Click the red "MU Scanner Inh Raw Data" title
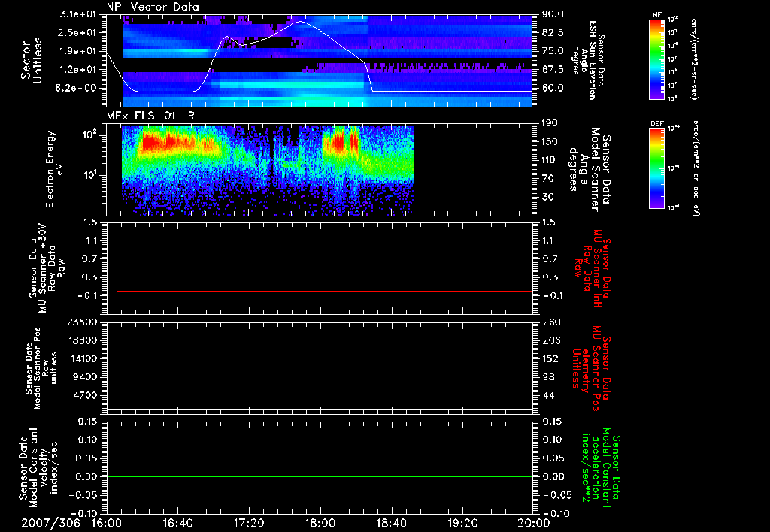The image size is (770, 532). tap(592, 268)
